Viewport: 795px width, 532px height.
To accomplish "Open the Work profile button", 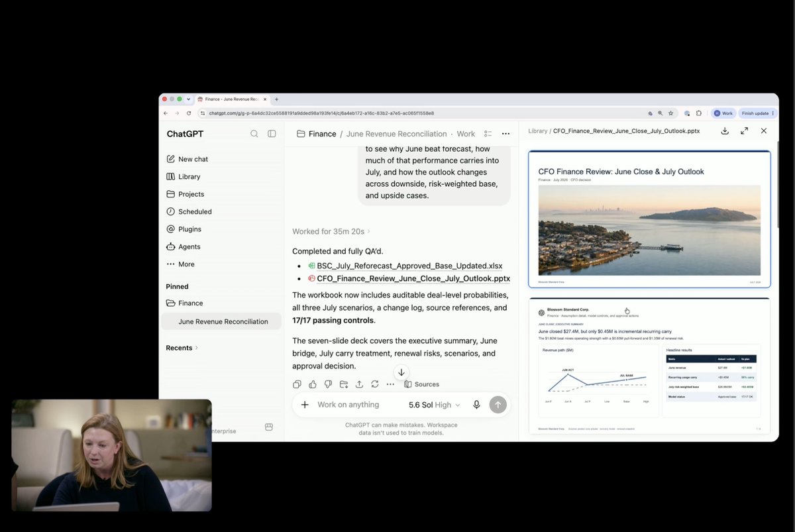I will [723, 113].
